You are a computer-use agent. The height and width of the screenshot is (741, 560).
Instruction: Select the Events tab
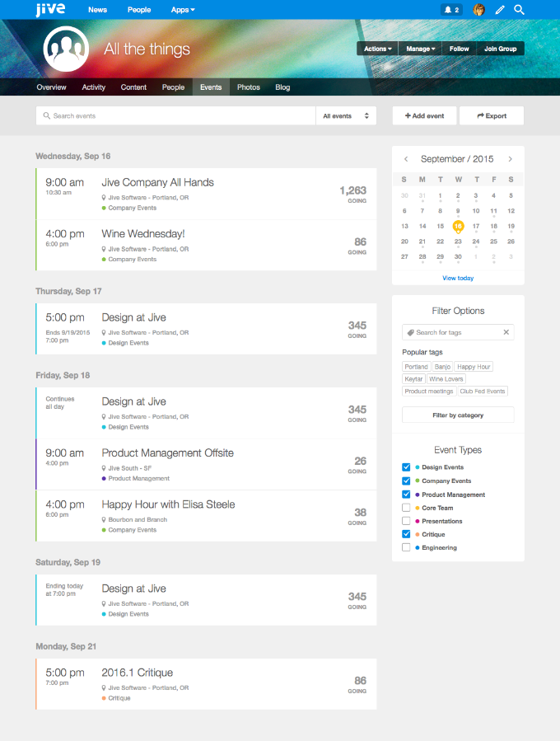pyautogui.click(x=211, y=87)
